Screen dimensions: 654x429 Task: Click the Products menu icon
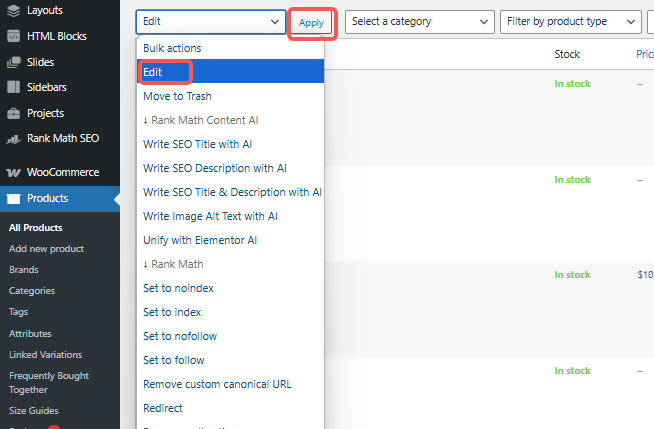point(13,198)
